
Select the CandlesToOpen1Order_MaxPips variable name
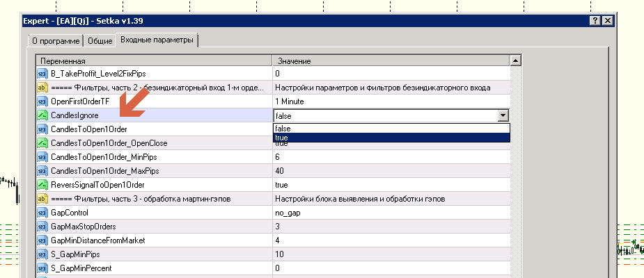pyautogui.click(x=104, y=171)
